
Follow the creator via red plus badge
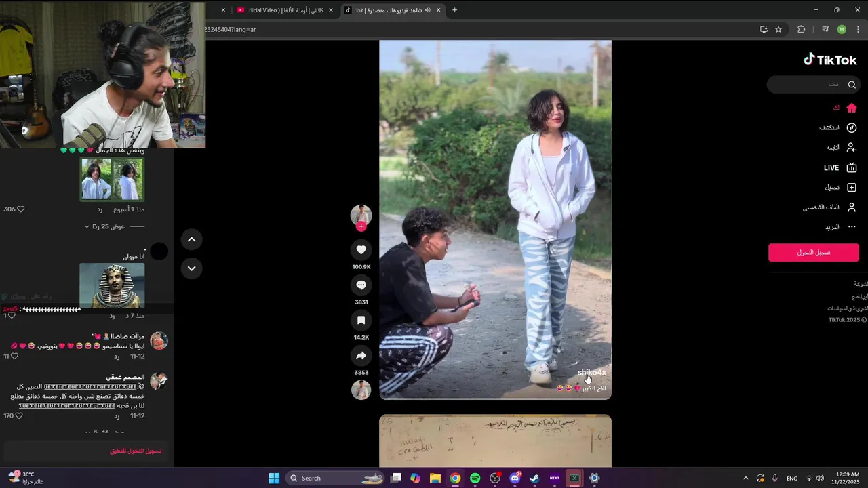point(361,226)
